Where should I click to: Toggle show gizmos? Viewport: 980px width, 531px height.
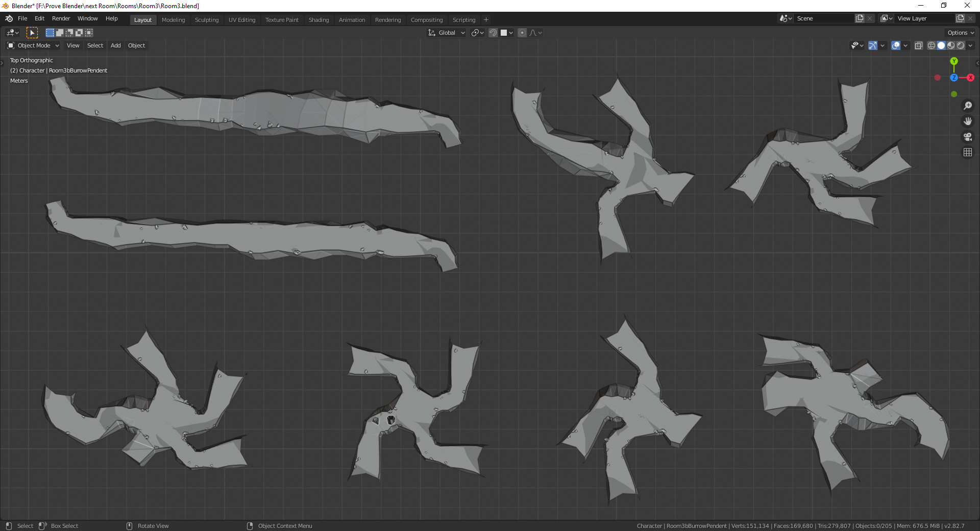pyautogui.click(x=873, y=45)
